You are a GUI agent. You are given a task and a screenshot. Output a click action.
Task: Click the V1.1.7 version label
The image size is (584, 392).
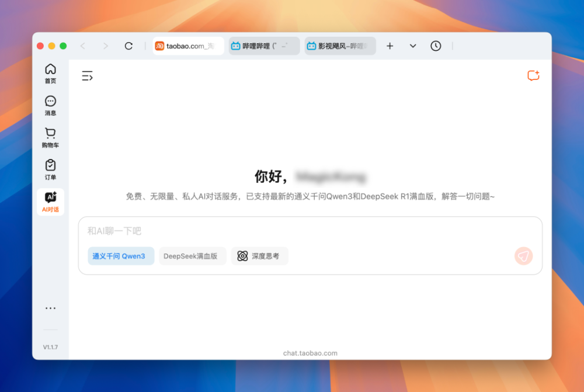50,347
